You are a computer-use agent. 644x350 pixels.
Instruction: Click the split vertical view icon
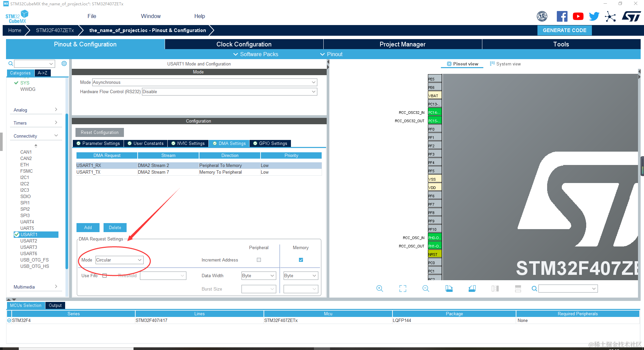[x=495, y=289]
